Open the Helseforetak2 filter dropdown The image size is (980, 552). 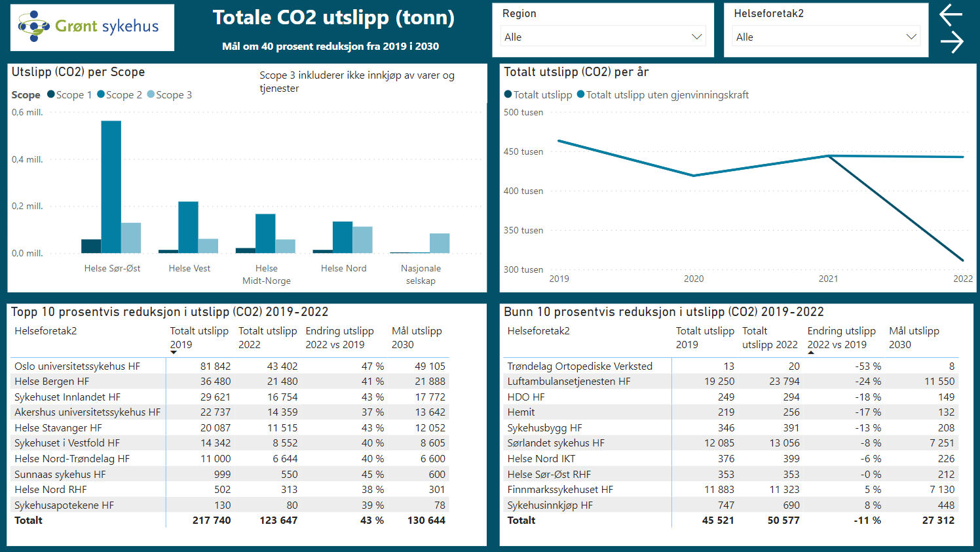(825, 37)
